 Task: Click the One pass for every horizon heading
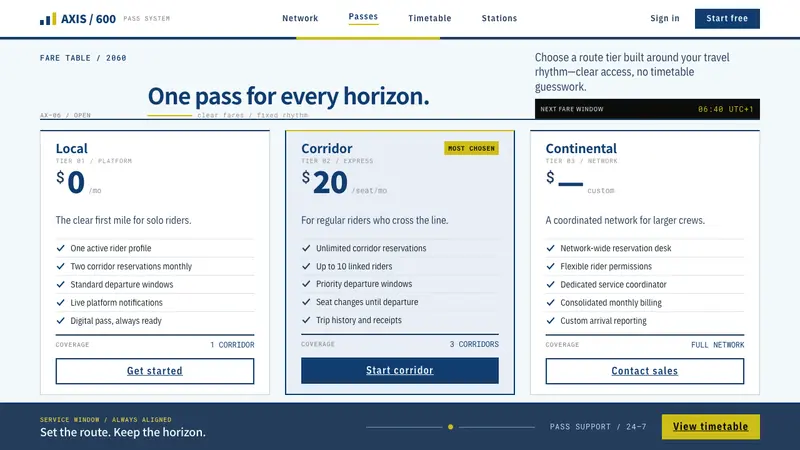pyautogui.click(x=289, y=96)
